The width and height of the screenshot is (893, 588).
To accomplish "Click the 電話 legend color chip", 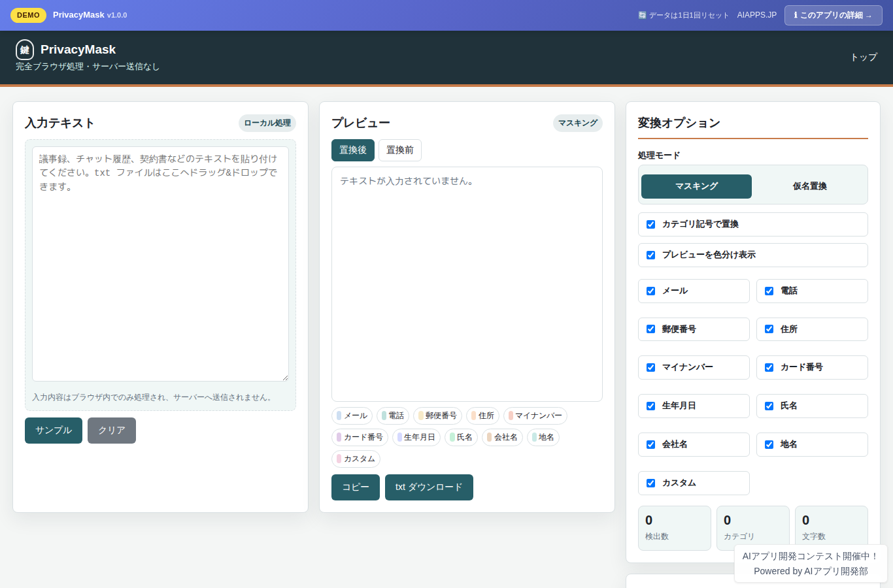I will (x=393, y=416).
